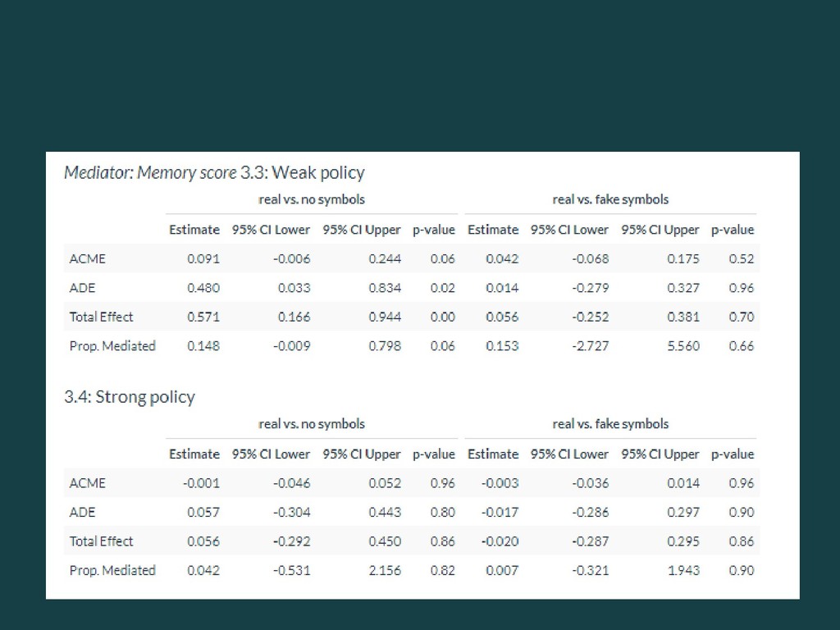The height and width of the screenshot is (630, 840).
Task: Click the weak policy ACME upper CI 0.244
Action: click(x=385, y=258)
